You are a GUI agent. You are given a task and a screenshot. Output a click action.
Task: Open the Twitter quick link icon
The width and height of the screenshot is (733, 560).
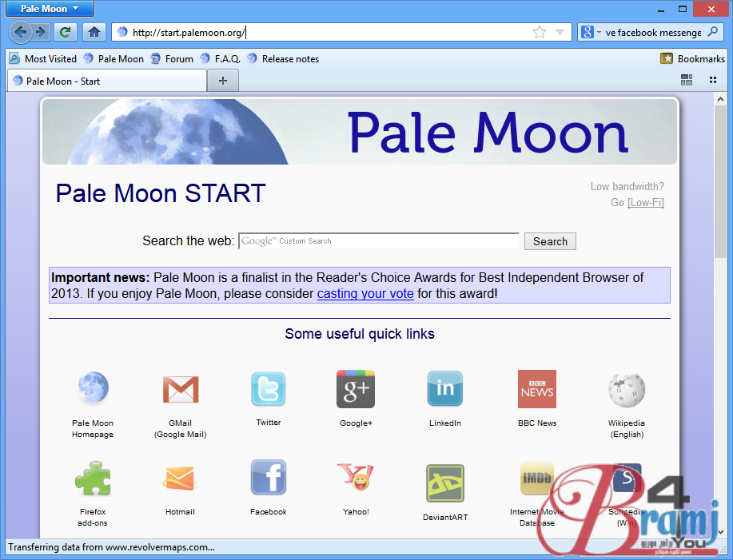pyautogui.click(x=268, y=389)
